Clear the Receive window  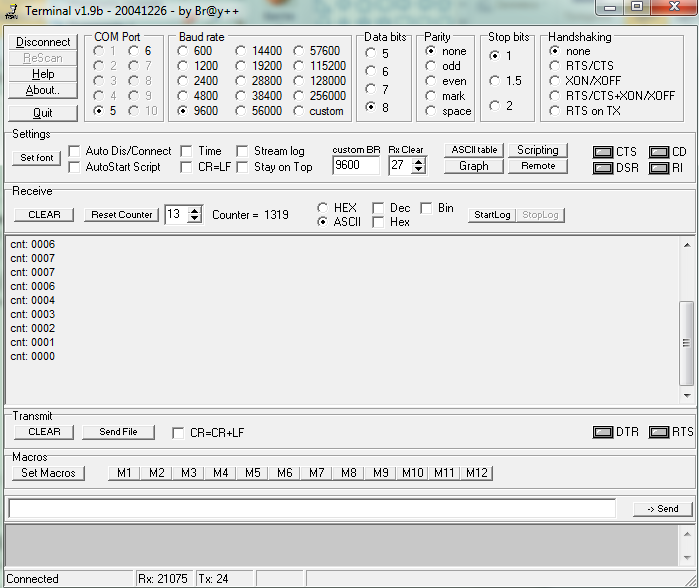point(44,215)
